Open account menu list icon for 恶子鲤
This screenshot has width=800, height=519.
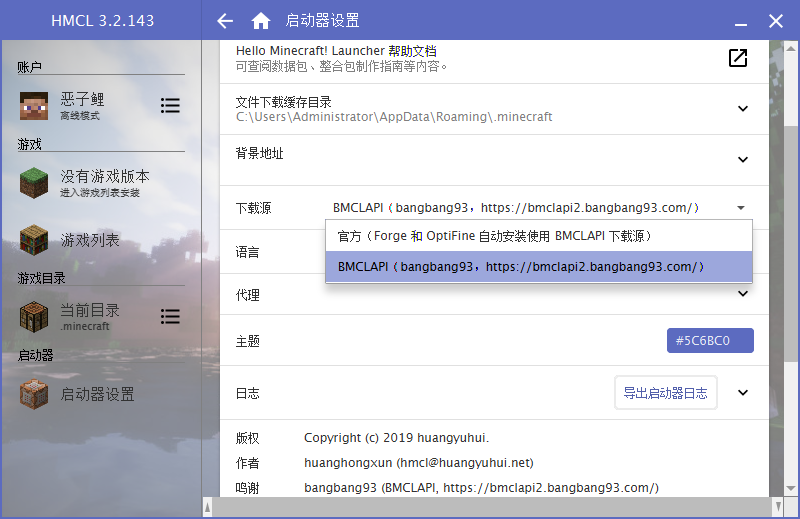coord(170,106)
